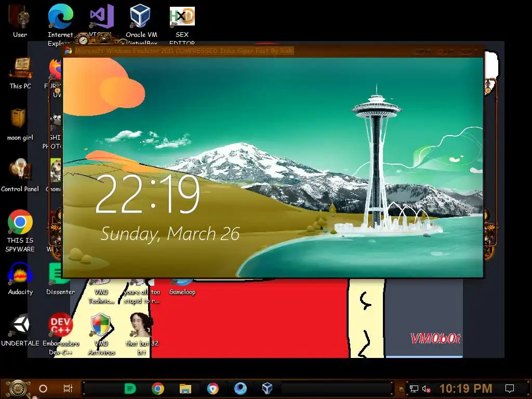This screenshot has width=532, height=399.
Task: Open the blue orb taskbar app
Action: tap(240, 389)
